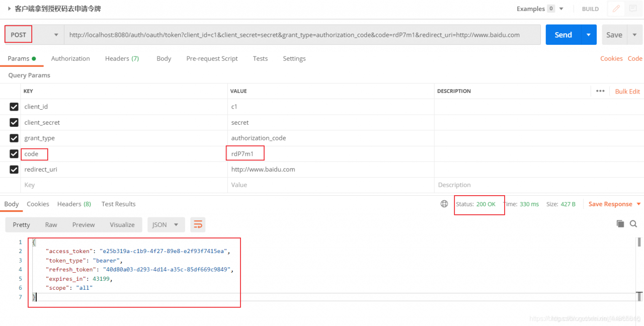This screenshot has height=326, width=644.
Task: Click the wrap lines icon in response toolbar
Action: 198,224
